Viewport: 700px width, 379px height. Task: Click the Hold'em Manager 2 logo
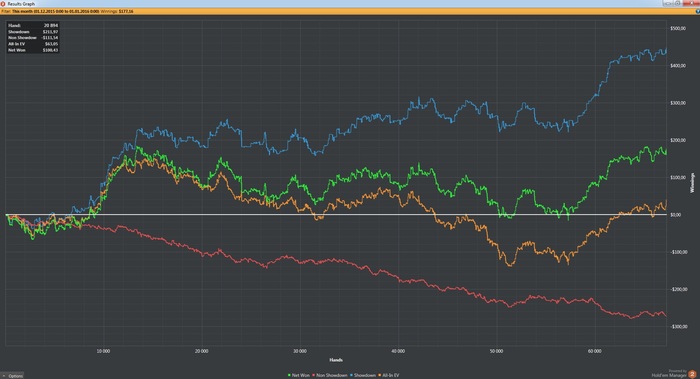[692, 374]
